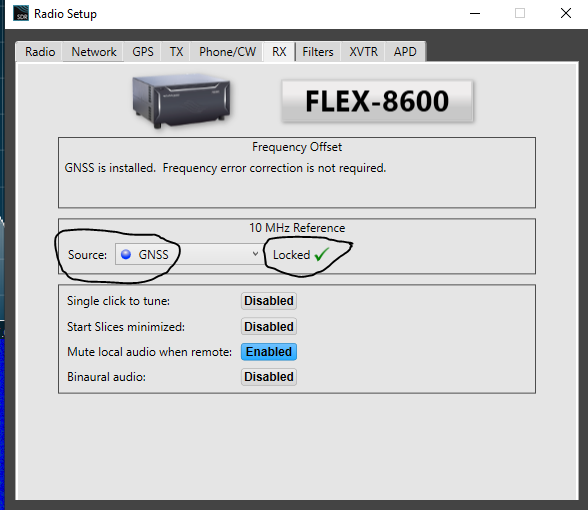The image size is (588, 510).
Task: Click the 'Start Slices minimized:' label
Action: 126,327
